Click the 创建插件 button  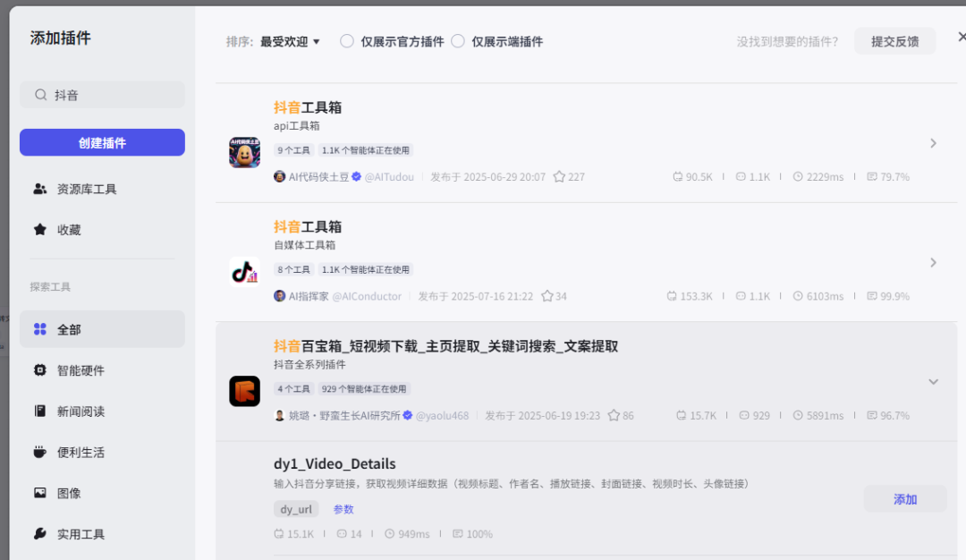coord(102,143)
